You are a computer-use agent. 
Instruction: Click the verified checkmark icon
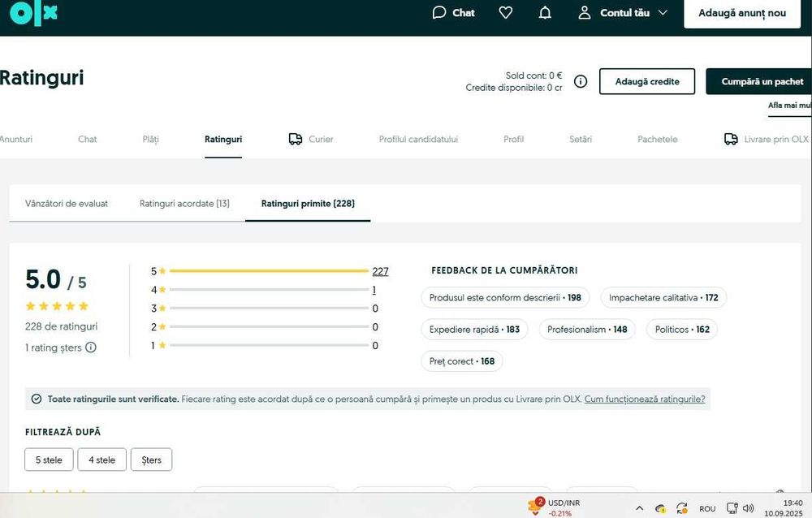click(37, 399)
